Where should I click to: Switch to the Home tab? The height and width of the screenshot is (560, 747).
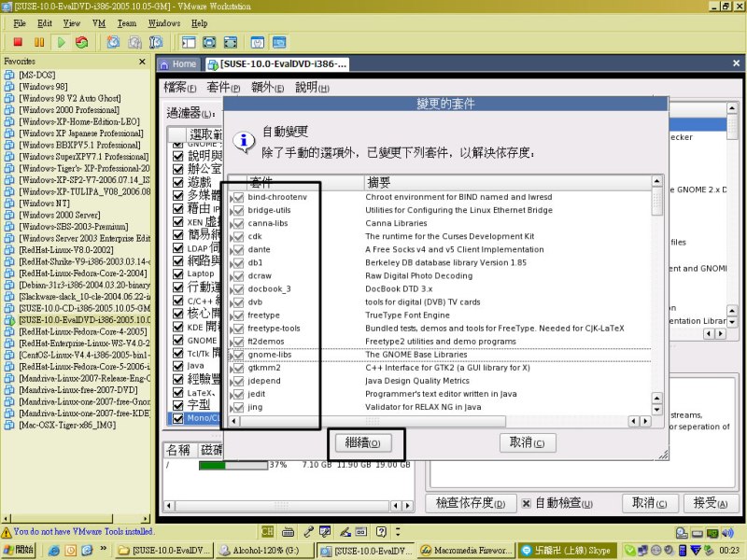178,64
